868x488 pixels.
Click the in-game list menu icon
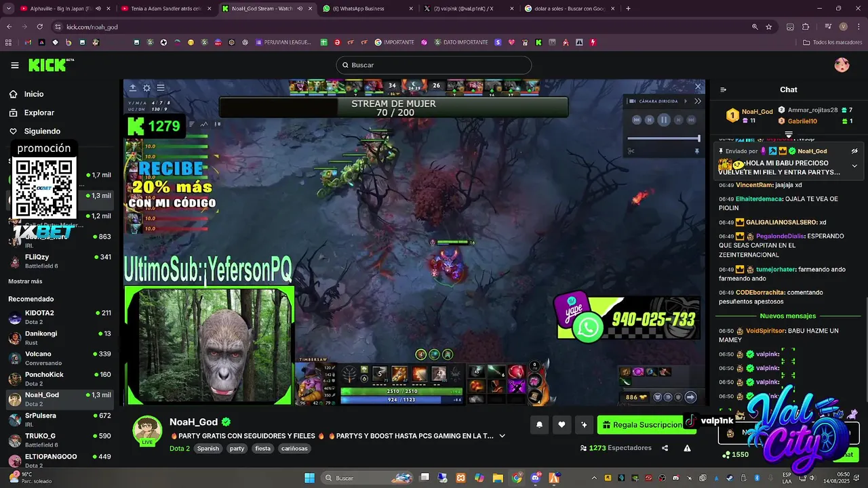[x=161, y=87]
